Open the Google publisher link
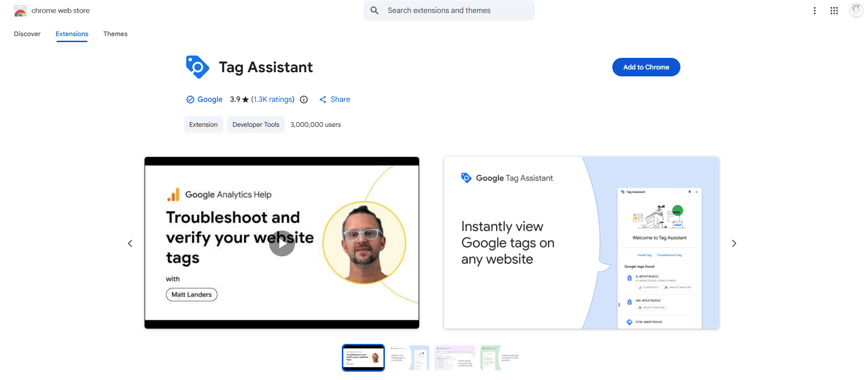This screenshot has height=380, width=868. (210, 100)
